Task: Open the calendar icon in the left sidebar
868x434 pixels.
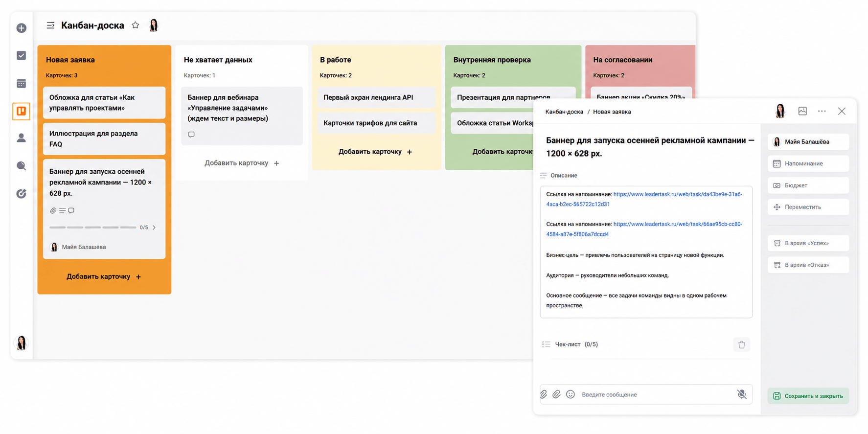Action: click(22, 84)
